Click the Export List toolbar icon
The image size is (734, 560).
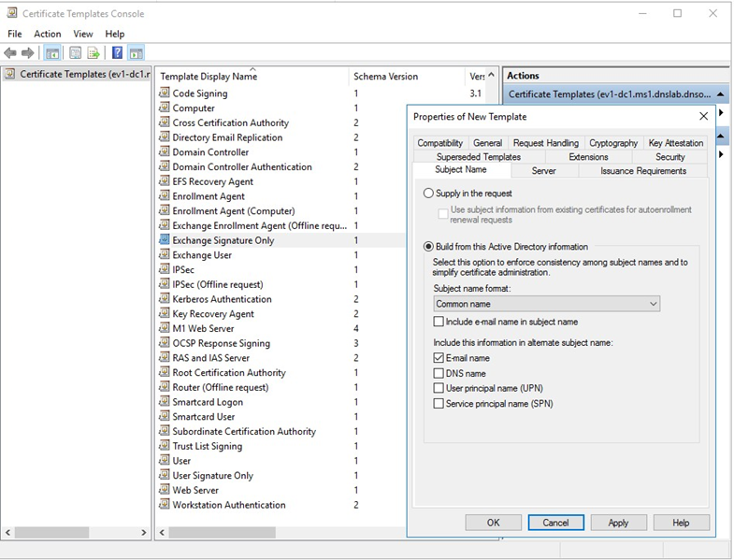94,53
